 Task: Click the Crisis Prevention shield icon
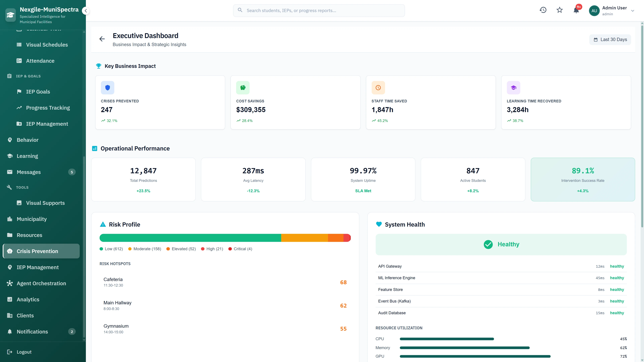[10, 251]
